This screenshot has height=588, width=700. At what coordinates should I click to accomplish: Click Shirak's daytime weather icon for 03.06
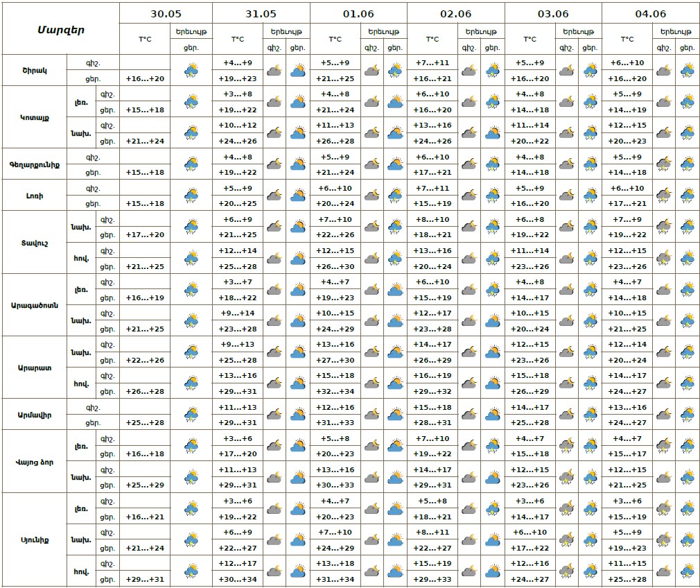pyautogui.click(x=590, y=70)
